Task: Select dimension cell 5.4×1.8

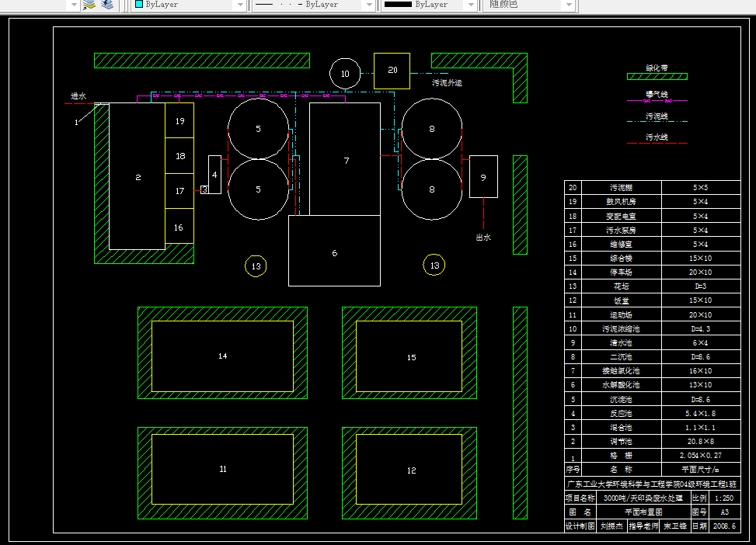Action: pos(701,413)
